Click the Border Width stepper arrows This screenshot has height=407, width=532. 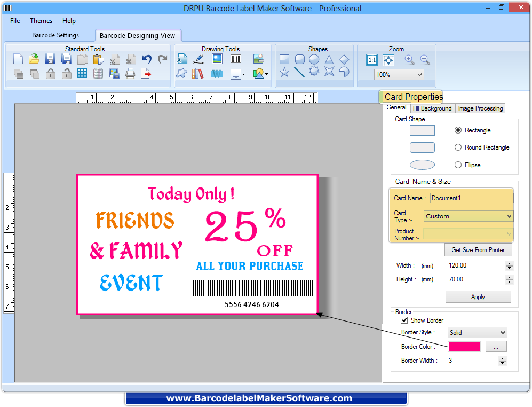(x=503, y=361)
